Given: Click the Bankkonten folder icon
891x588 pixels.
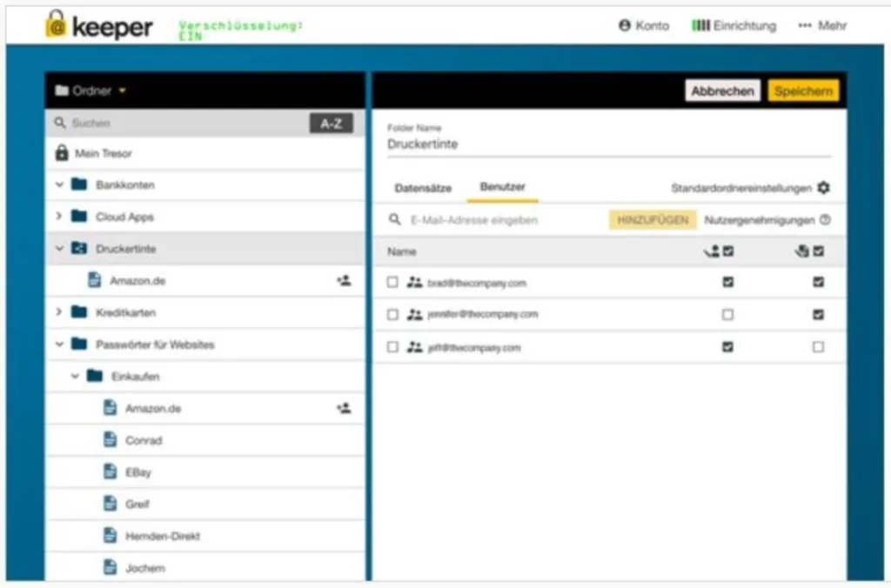Looking at the screenshot, I should 79,184.
